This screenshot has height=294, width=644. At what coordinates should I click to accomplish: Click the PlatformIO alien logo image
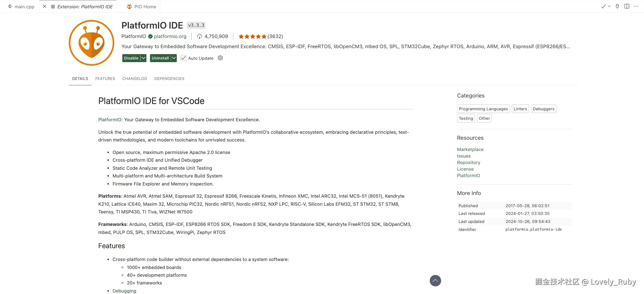(91, 43)
